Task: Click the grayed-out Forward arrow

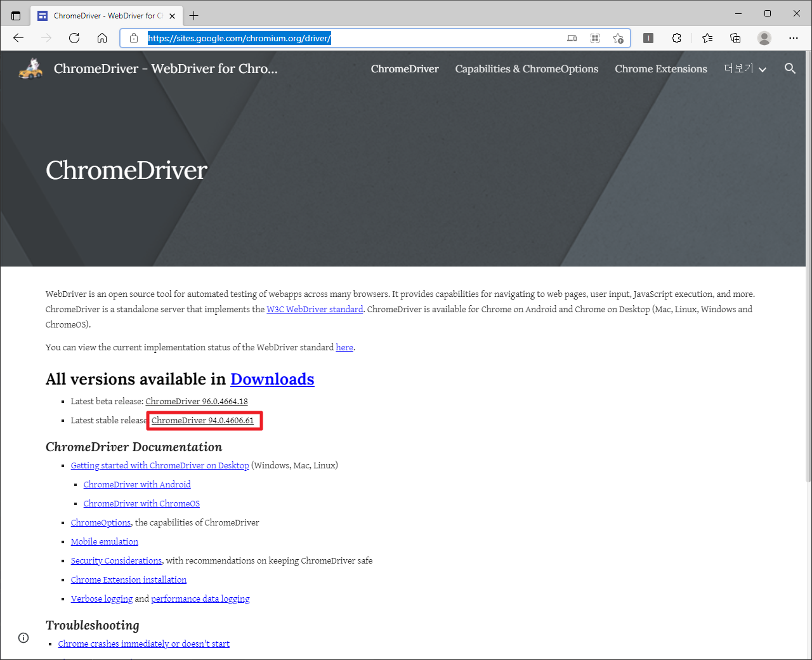Action: click(x=46, y=38)
